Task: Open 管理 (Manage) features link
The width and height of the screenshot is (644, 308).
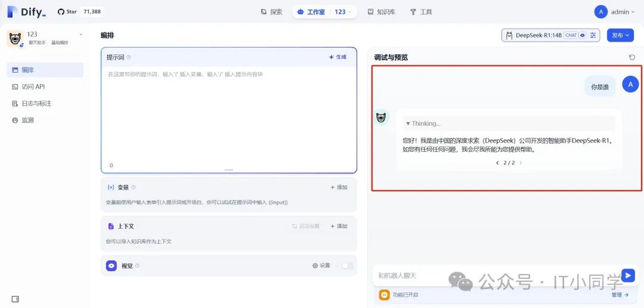Action: point(620,294)
